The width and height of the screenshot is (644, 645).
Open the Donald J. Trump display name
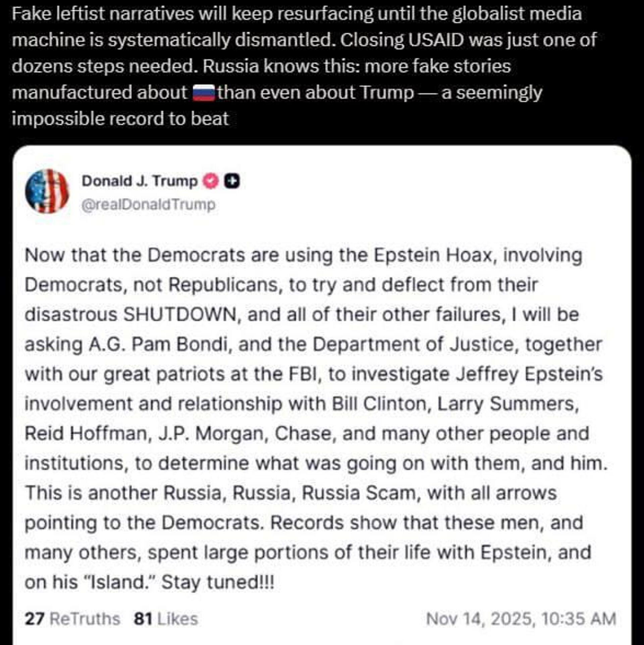pos(140,181)
